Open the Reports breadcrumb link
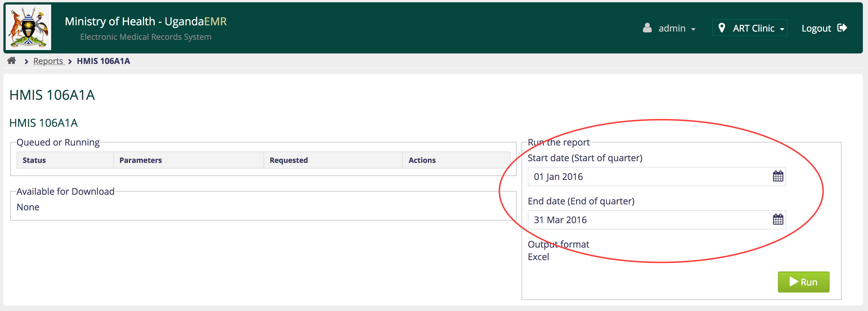Image resolution: width=868 pixels, height=311 pixels. (x=48, y=61)
